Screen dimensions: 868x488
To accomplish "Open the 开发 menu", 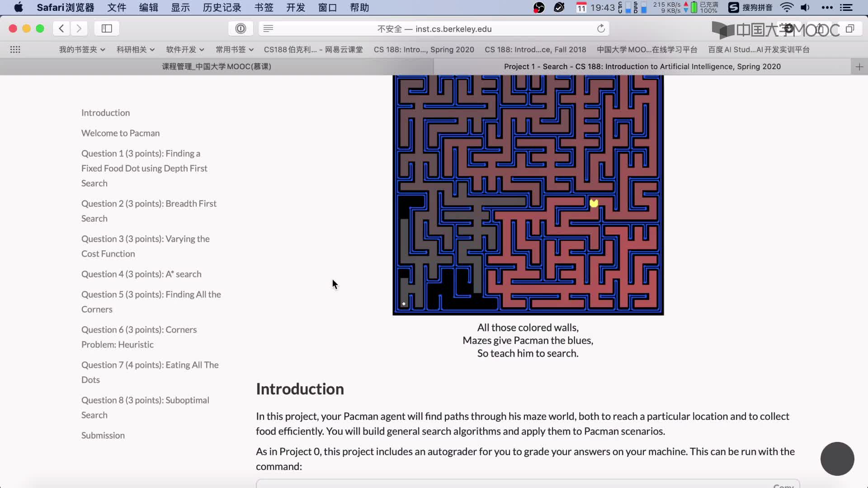I will pos(296,7).
